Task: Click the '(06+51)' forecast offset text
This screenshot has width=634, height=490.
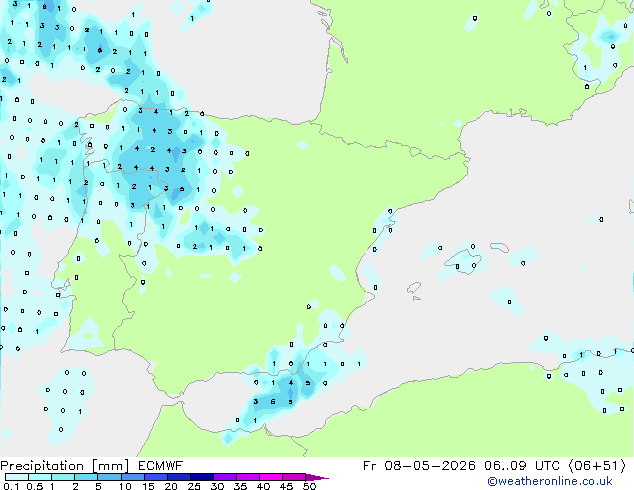Action: (x=597, y=466)
